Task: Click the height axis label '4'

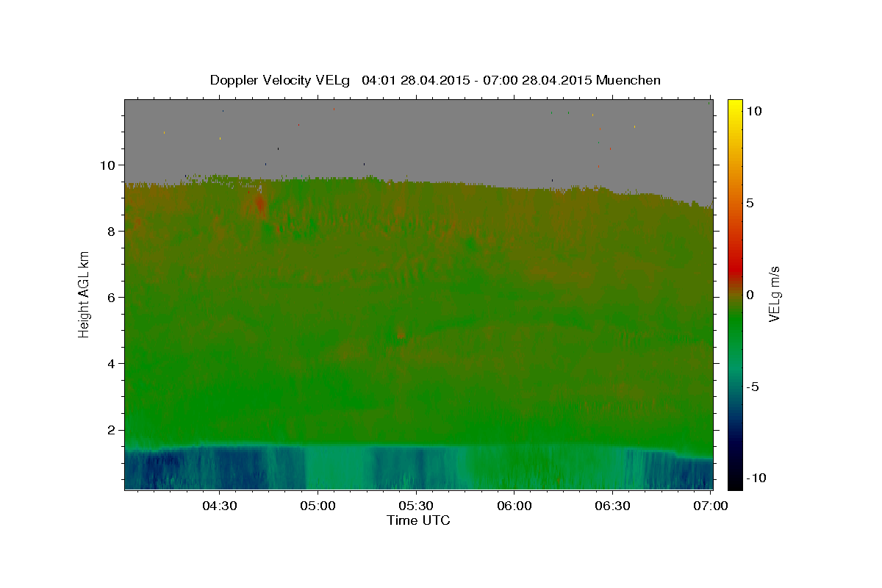Action: click(112, 363)
